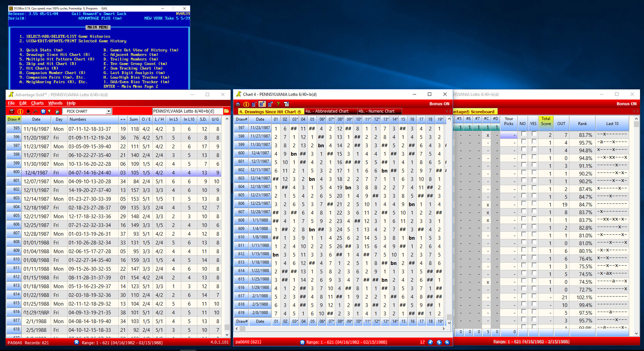Open the File menu in Advantage Gold
The image size is (644, 351).
(11, 103)
